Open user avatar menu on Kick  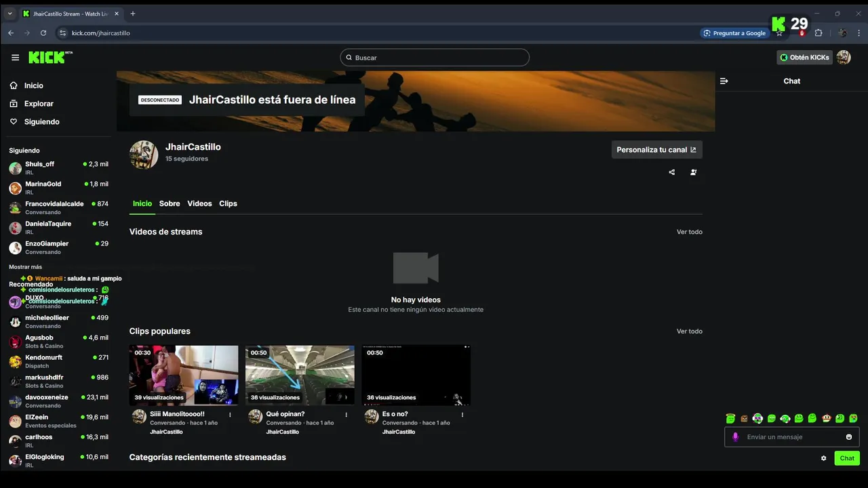click(x=844, y=58)
